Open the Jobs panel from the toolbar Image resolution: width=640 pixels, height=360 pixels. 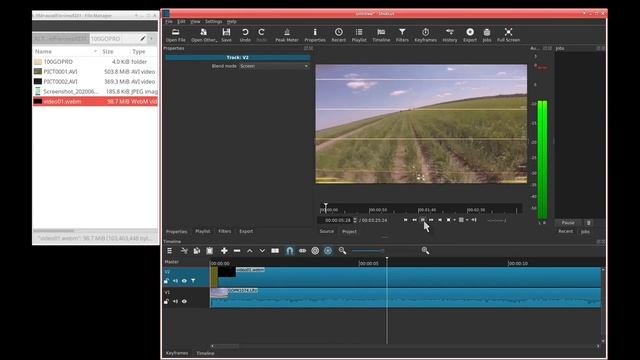tap(487, 35)
